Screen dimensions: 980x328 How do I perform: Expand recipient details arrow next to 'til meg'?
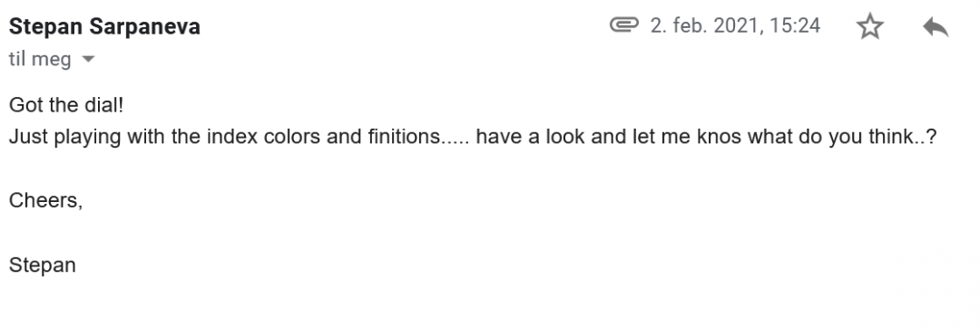88,60
